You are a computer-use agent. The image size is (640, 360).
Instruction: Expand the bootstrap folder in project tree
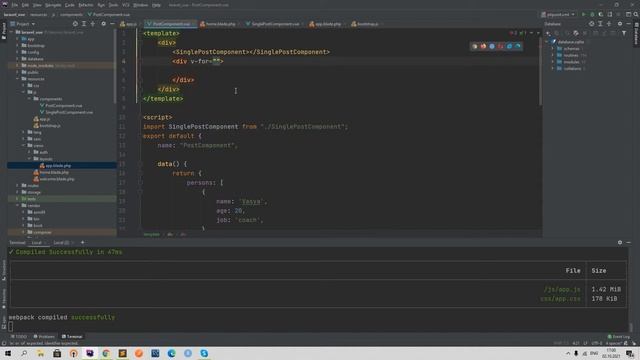18,45
